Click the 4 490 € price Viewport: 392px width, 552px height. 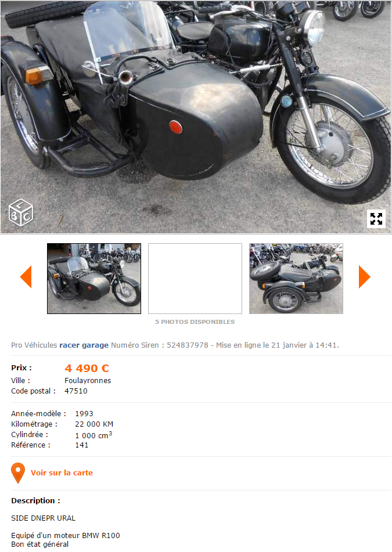pyautogui.click(x=87, y=368)
